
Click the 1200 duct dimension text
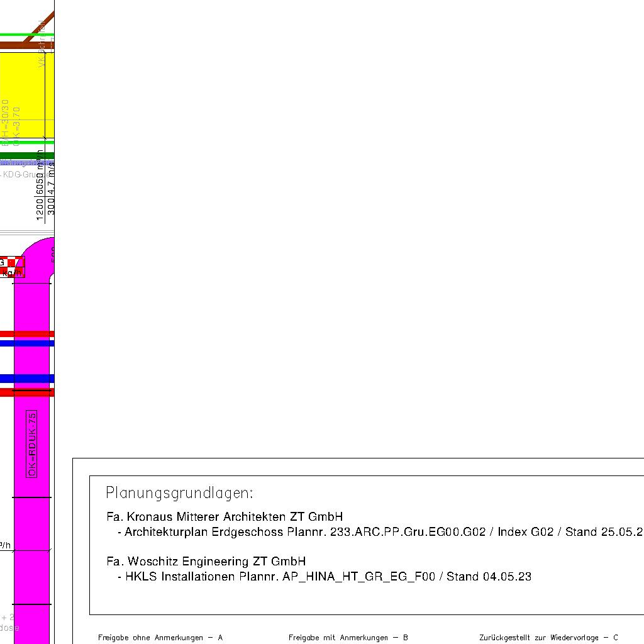pyautogui.click(x=40, y=209)
